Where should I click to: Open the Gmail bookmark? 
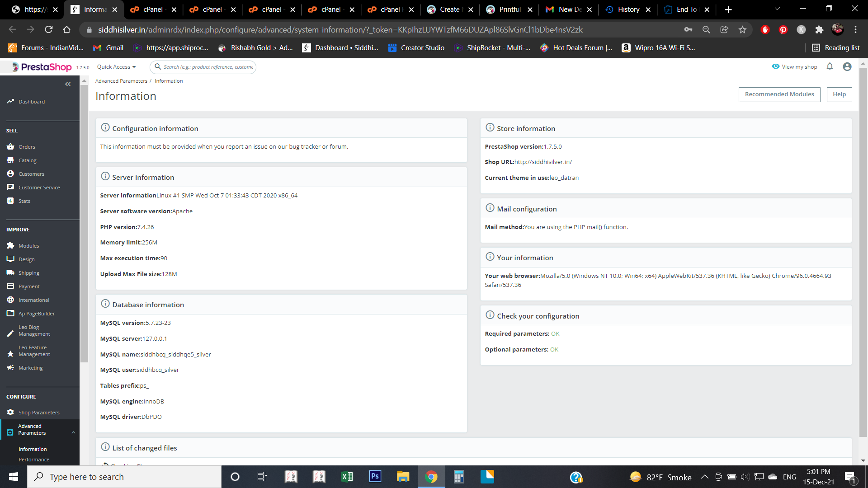108,48
